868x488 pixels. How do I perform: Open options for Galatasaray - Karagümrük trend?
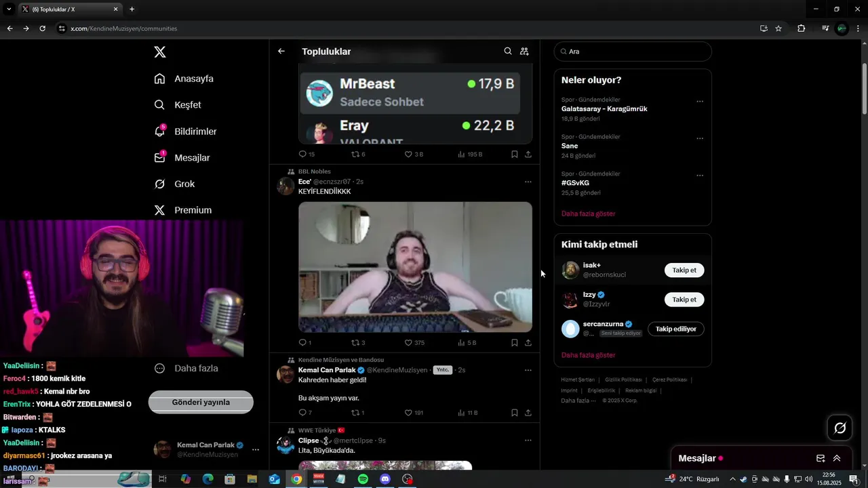coord(700,102)
